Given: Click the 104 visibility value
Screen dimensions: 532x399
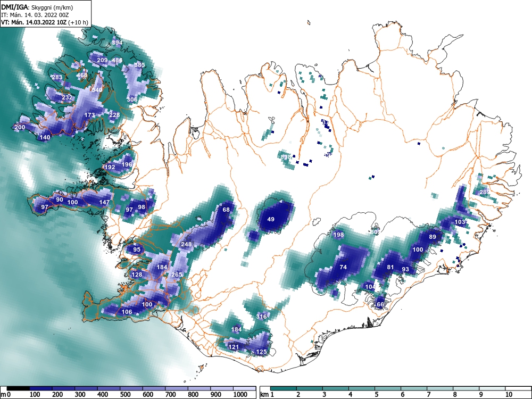Looking at the screenshot, I should (370, 287).
